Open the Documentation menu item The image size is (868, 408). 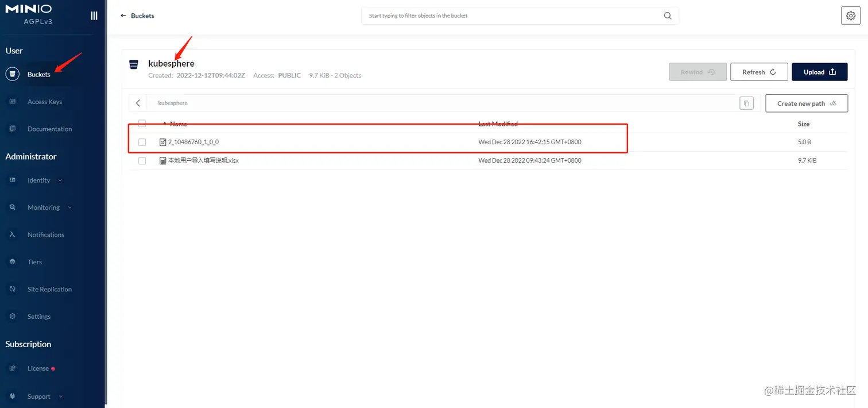[x=50, y=129]
